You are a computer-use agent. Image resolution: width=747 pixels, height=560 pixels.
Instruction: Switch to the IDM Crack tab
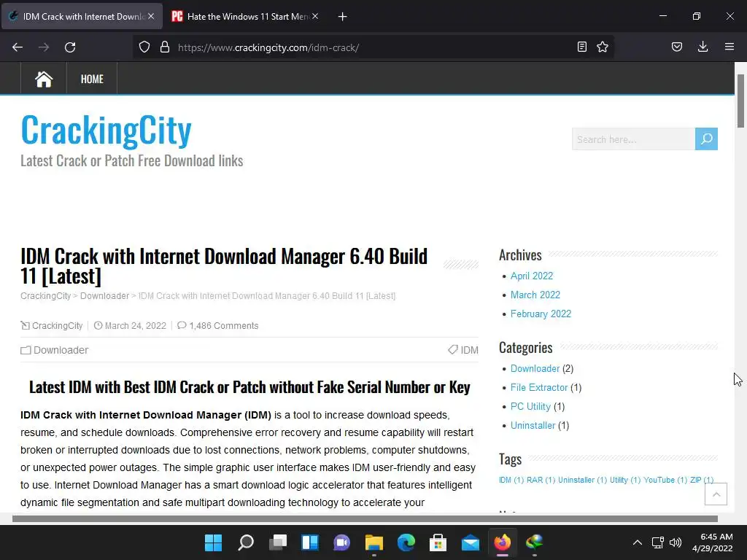[x=82, y=16]
